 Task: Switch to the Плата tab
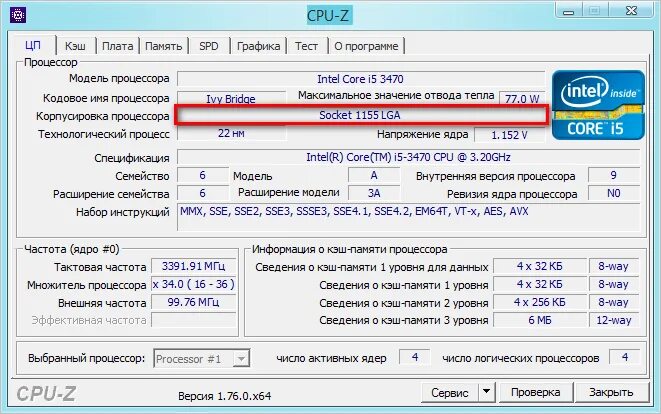click(x=117, y=46)
